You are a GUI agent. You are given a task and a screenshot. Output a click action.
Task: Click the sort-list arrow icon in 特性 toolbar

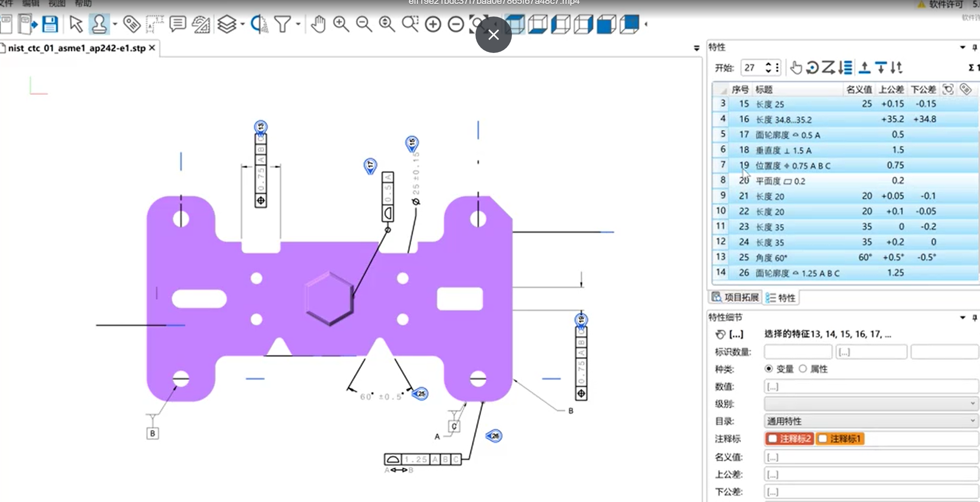845,68
